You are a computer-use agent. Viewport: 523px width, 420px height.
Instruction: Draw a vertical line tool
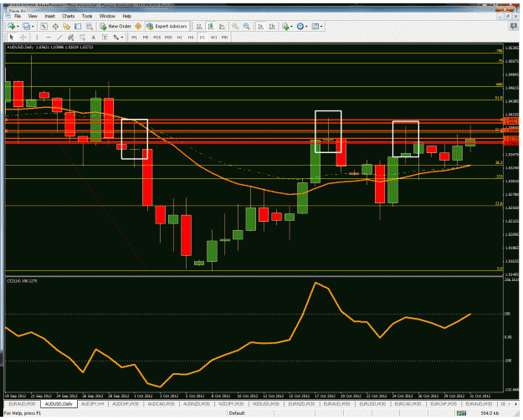click(37, 37)
